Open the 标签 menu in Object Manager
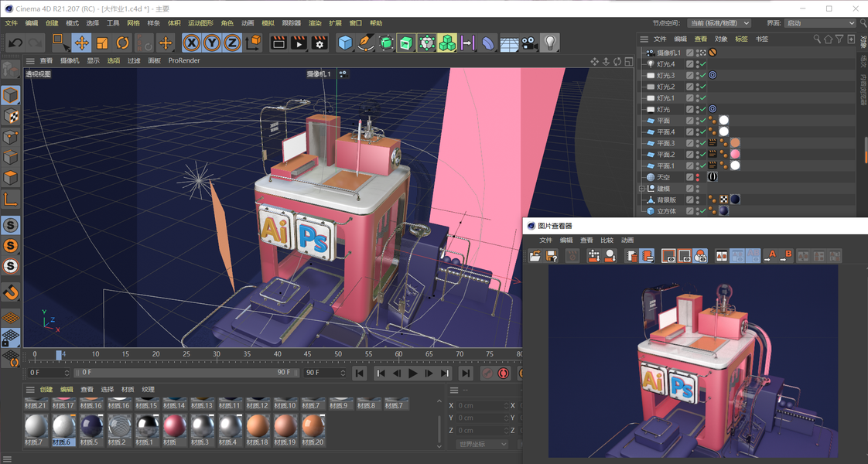Viewport: 868px width, 464px height. pyautogui.click(x=741, y=39)
